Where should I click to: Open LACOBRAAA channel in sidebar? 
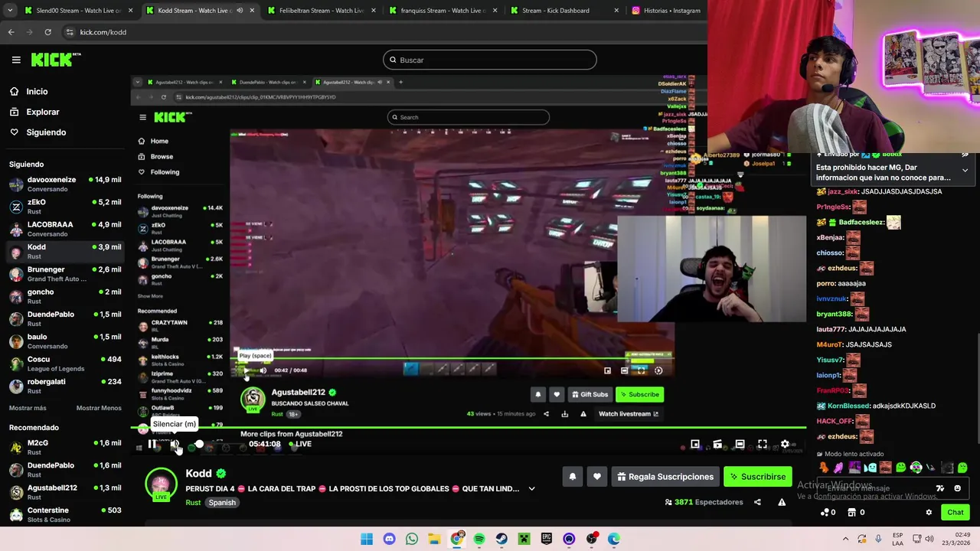(65, 229)
